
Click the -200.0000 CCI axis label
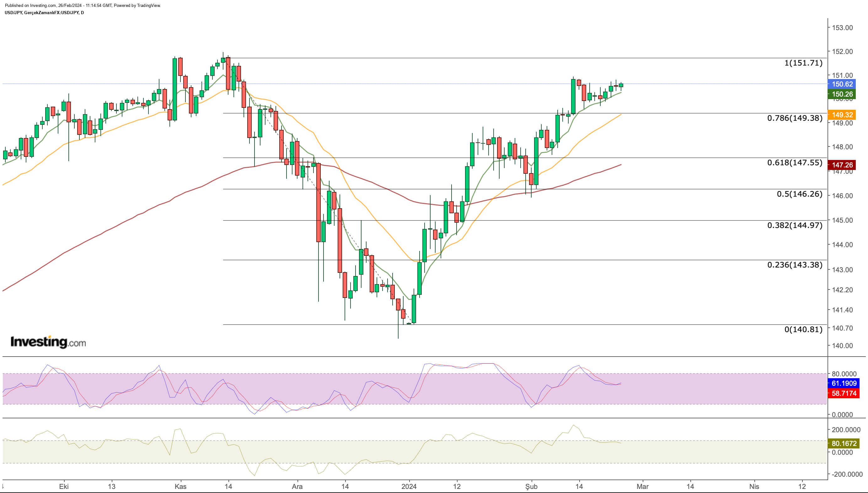[847, 474]
